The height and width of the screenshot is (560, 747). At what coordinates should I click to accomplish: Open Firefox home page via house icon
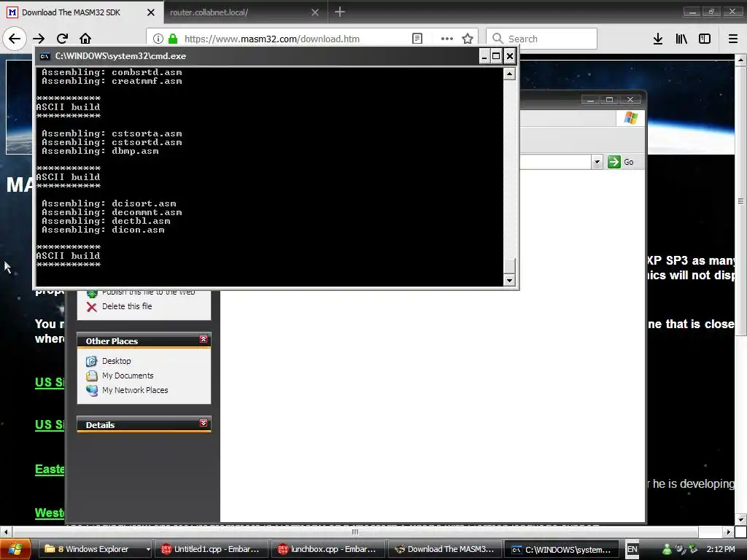pos(85,39)
